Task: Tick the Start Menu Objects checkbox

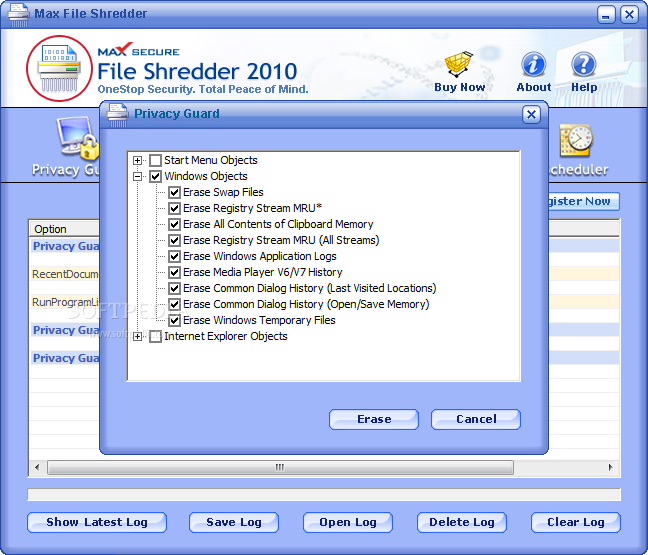Action: tap(155, 160)
